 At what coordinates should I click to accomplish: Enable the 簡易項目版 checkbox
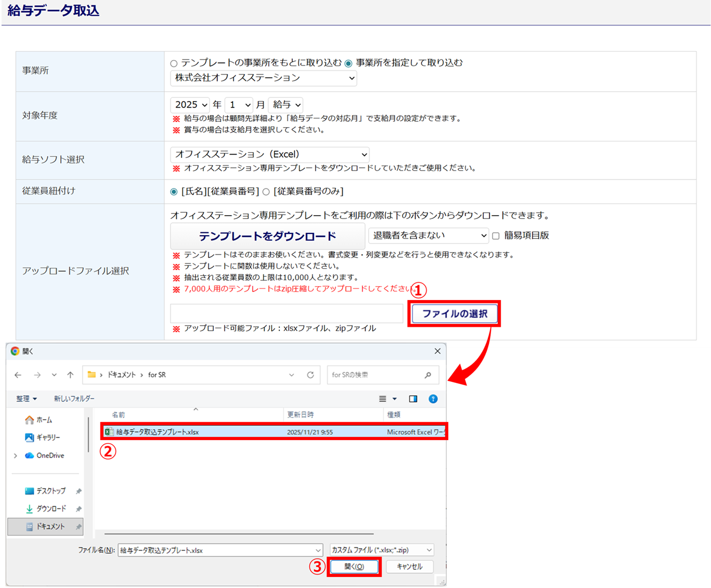(x=496, y=236)
